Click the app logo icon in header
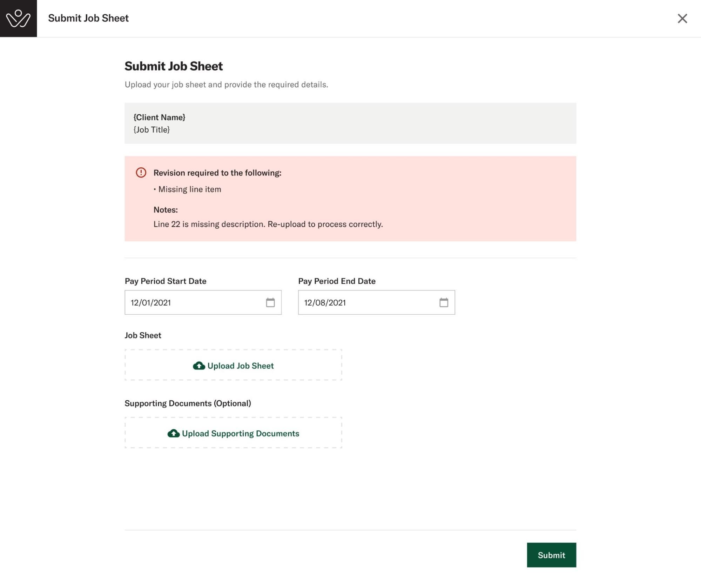 click(x=18, y=18)
